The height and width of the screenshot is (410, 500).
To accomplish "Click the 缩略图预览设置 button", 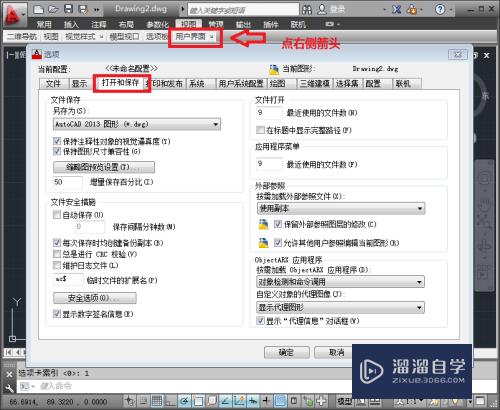I will click(x=104, y=167).
